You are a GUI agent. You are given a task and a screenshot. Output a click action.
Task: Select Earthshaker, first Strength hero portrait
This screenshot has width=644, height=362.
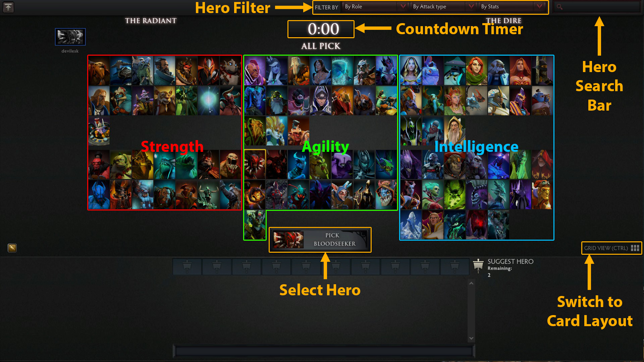[99, 71]
